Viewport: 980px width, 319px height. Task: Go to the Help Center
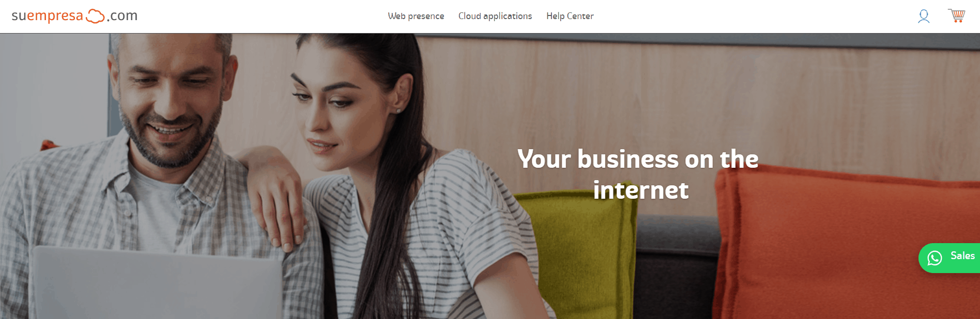pos(570,16)
